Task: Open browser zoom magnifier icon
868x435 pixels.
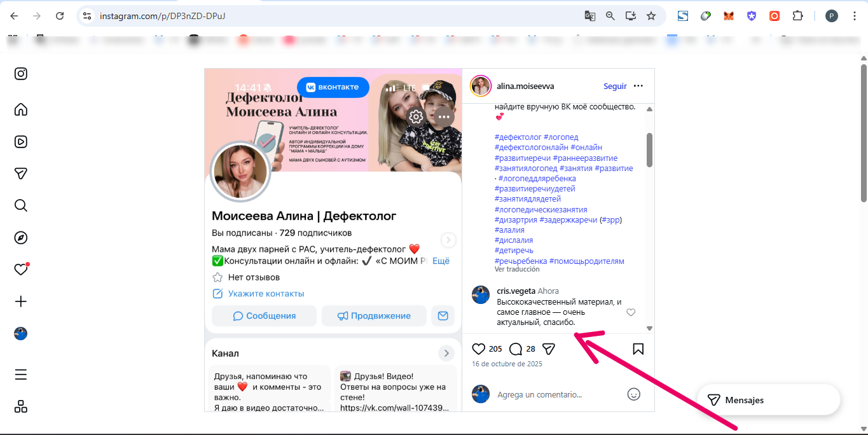Action: (610, 16)
